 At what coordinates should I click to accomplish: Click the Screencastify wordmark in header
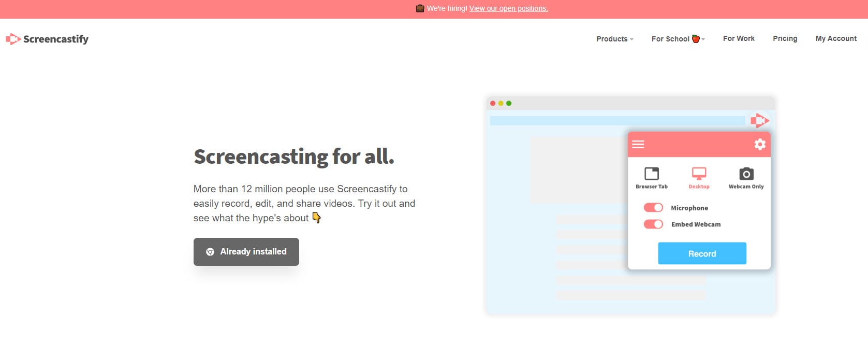[56, 39]
